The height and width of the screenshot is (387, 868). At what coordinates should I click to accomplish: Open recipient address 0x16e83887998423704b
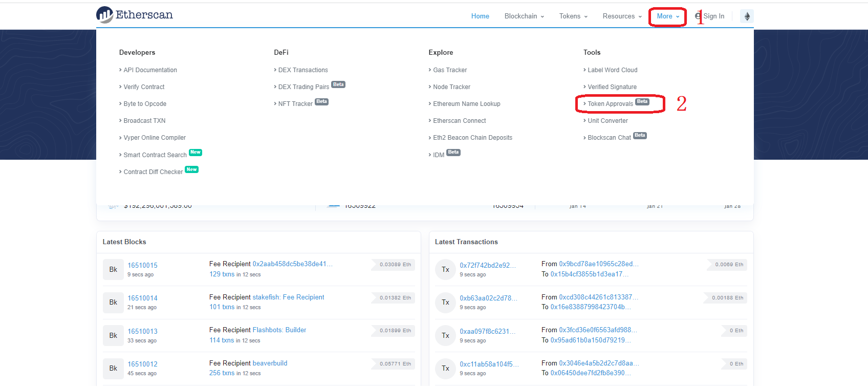click(591, 307)
